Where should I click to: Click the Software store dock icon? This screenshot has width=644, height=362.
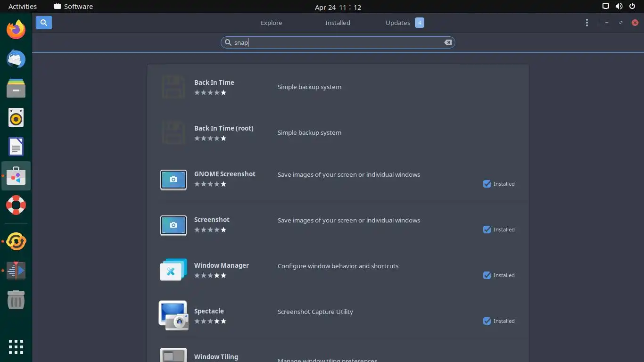(x=16, y=176)
